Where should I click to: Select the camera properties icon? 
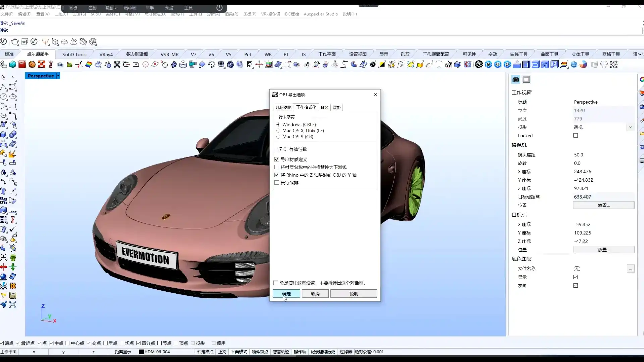coord(516,80)
